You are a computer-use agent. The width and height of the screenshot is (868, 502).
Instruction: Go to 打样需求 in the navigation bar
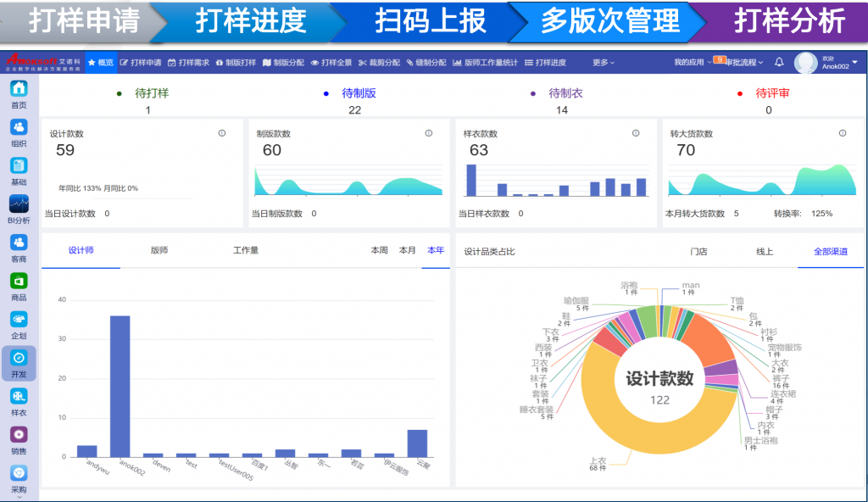(188, 63)
